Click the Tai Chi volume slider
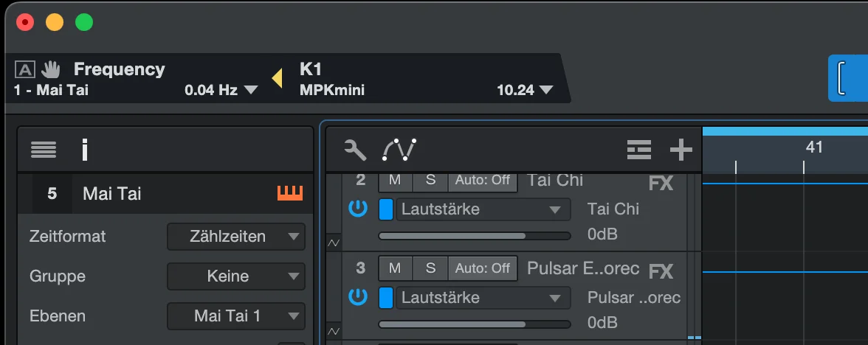Viewport: 868px width, 345px height. click(475, 236)
